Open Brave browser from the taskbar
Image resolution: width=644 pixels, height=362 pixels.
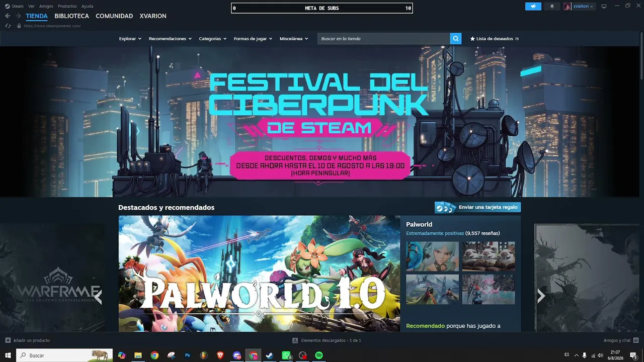[x=220, y=355]
